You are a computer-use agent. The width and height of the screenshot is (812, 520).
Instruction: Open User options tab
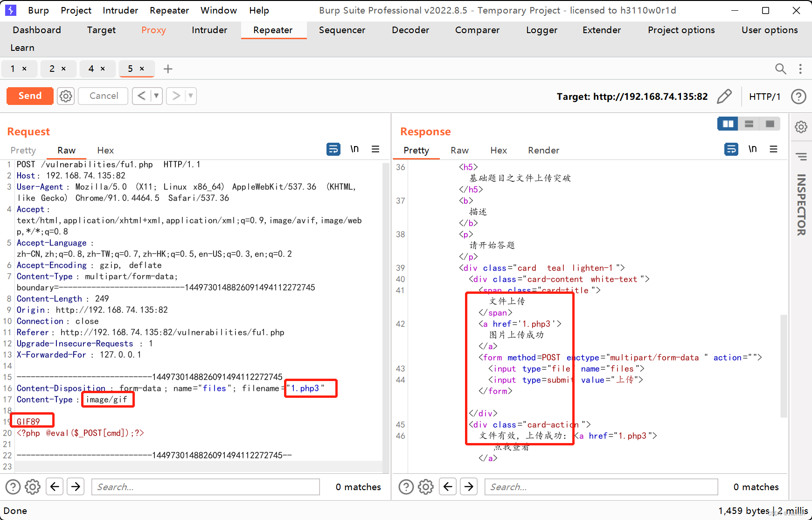coord(770,30)
